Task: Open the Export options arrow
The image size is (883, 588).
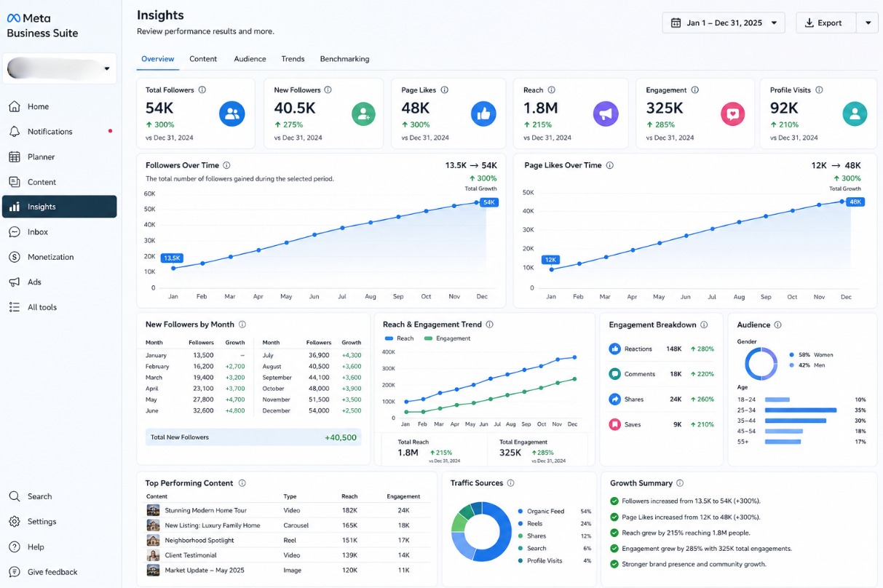Action: 868,23
